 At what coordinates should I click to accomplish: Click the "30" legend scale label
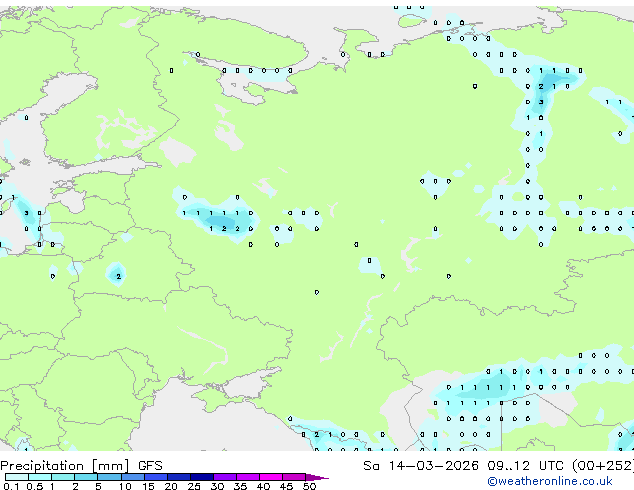217,486
